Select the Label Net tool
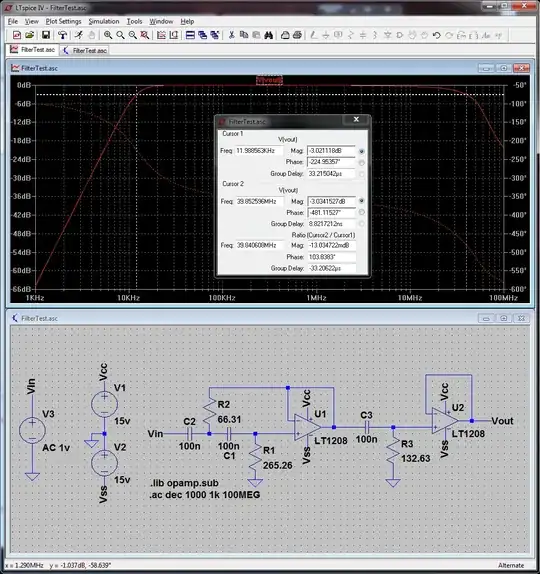The width and height of the screenshot is (540, 574). coord(338,35)
